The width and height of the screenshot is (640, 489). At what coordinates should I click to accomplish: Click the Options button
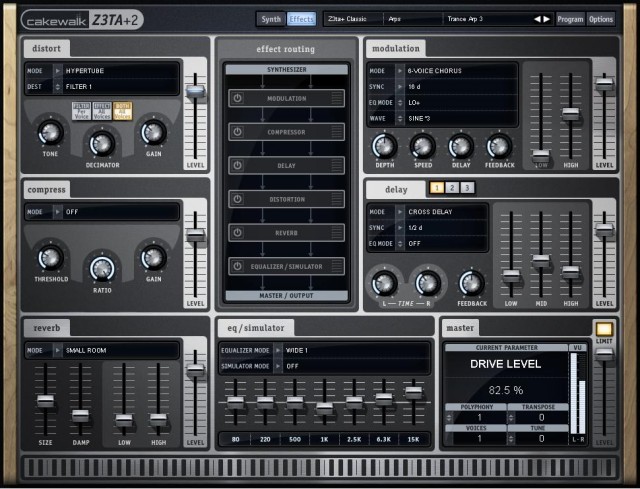(601, 19)
